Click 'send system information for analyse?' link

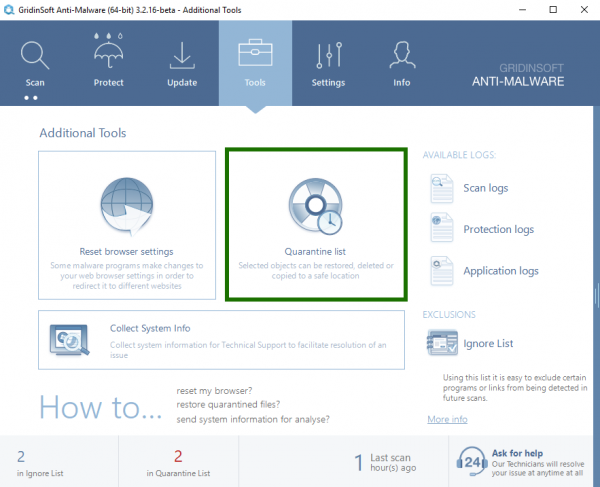(253, 419)
